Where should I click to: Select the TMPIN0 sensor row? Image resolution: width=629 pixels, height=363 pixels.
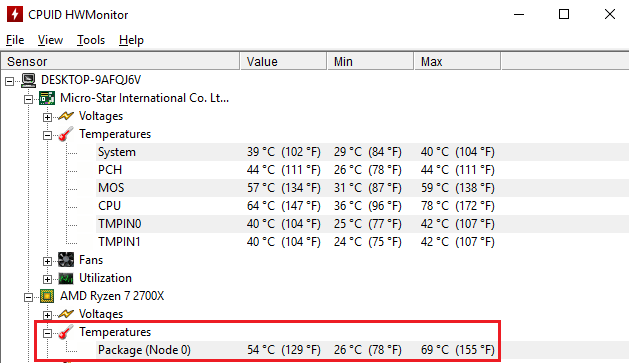[363, 224]
